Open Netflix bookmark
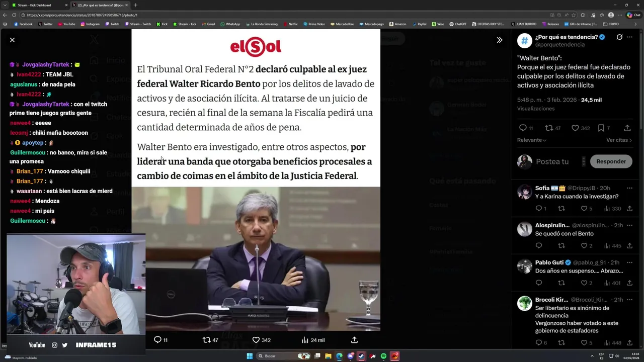This screenshot has height=362, width=644. (x=290, y=24)
